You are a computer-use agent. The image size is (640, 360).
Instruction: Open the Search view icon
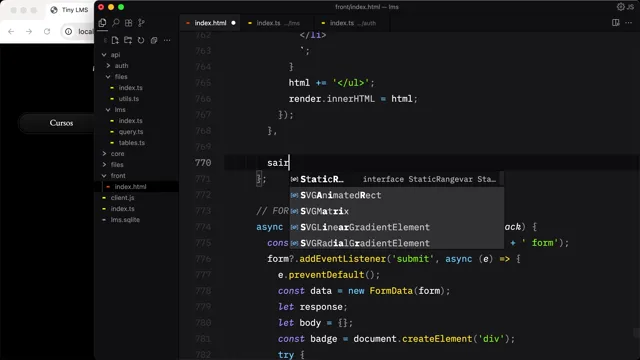point(116,23)
